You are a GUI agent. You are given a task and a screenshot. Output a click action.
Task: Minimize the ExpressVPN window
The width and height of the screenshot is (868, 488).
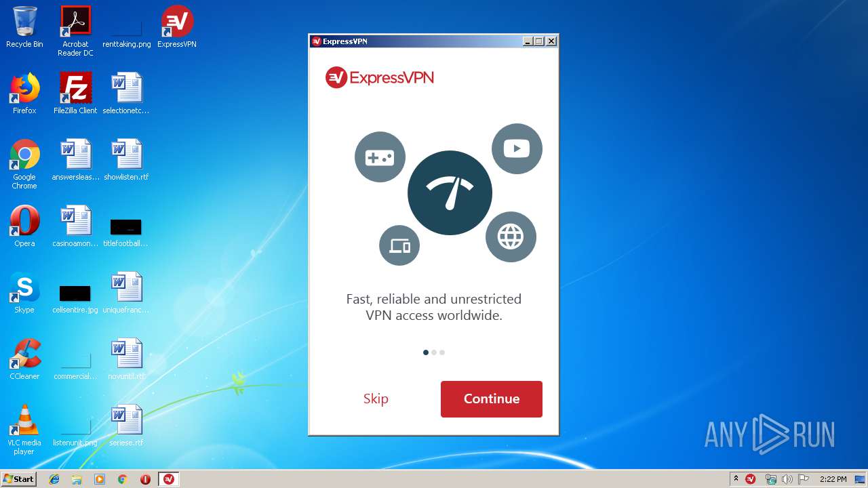coord(528,41)
